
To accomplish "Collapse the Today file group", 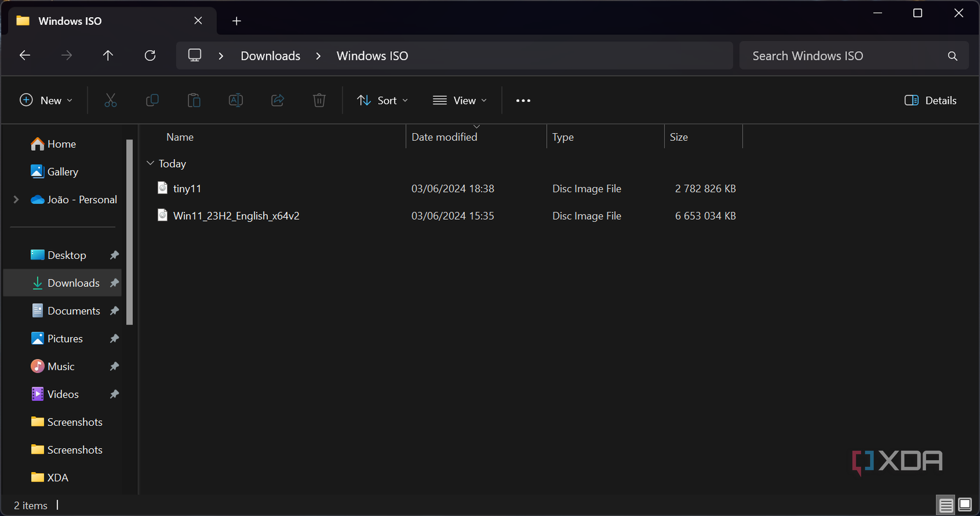I will point(150,163).
